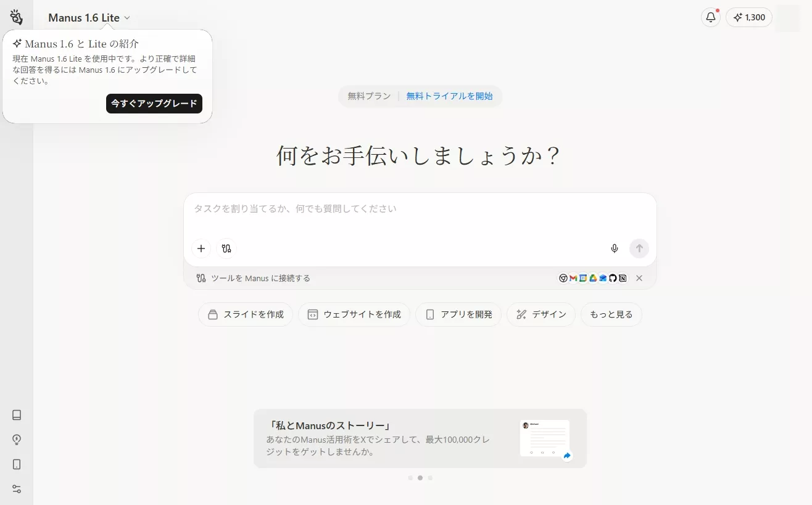Screen dimensions: 812x505
Task: Choose the スライドを作成 suggestion
Action: [x=245, y=314]
